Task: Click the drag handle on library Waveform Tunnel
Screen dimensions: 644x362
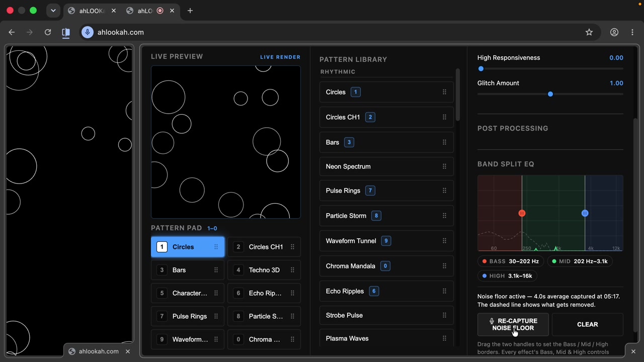Action: point(444,241)
